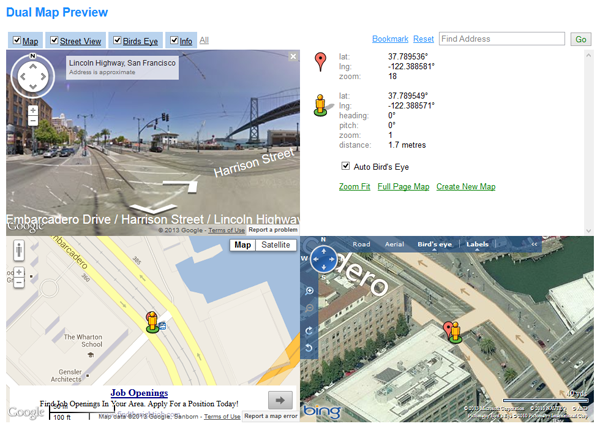This screenshot has height=429, width=600.
Task: Click Harrison Street label in Street View
Action: click(254, 163)
